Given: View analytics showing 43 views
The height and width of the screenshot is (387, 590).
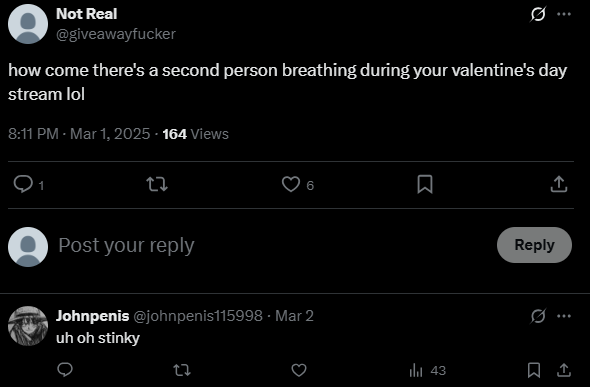Looking at the screenshot, I should click(427, 370).
